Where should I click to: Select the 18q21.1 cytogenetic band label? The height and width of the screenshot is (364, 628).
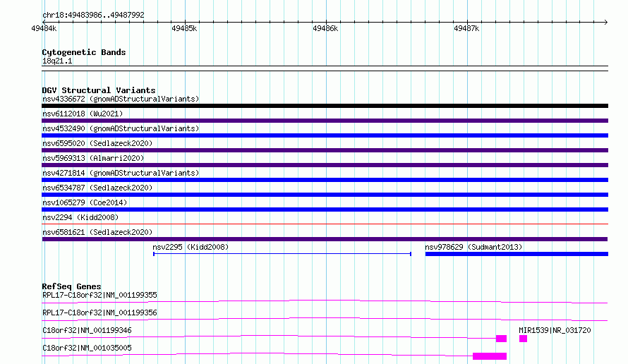(57, 61)
